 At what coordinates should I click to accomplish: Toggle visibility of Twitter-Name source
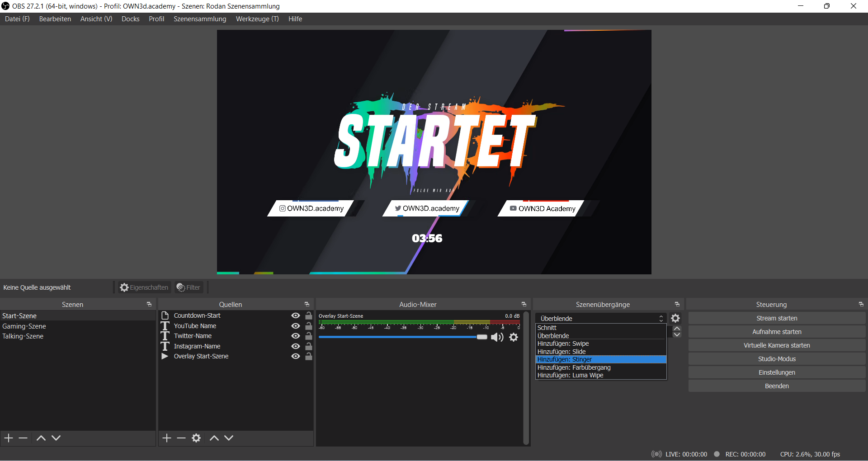[296, 336]
